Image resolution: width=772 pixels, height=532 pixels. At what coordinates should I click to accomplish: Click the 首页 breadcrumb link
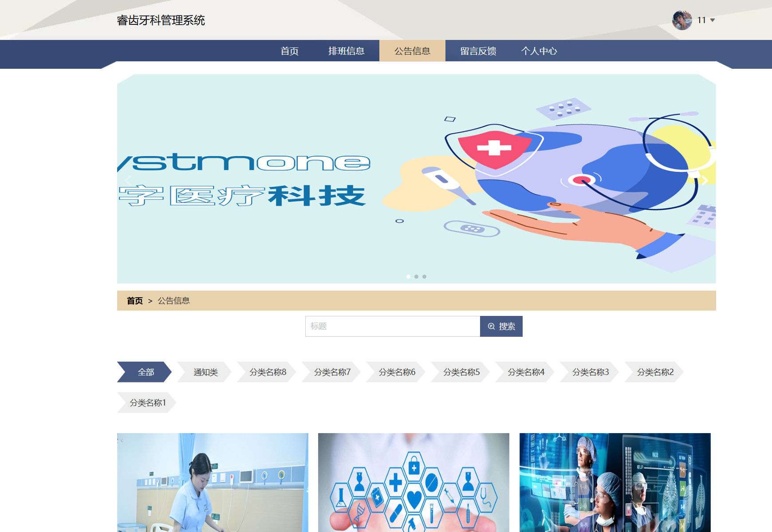(x=134, y=301)
